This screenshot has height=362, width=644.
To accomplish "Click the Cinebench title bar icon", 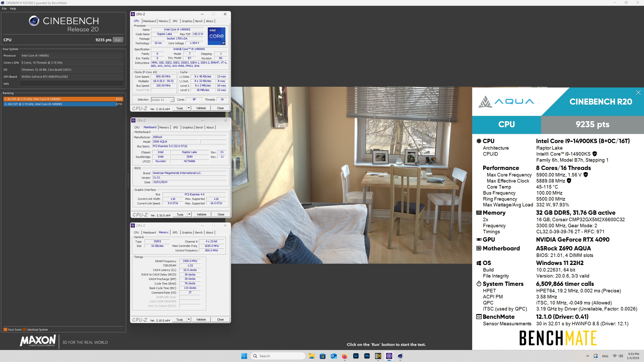I will pos(3,3).
